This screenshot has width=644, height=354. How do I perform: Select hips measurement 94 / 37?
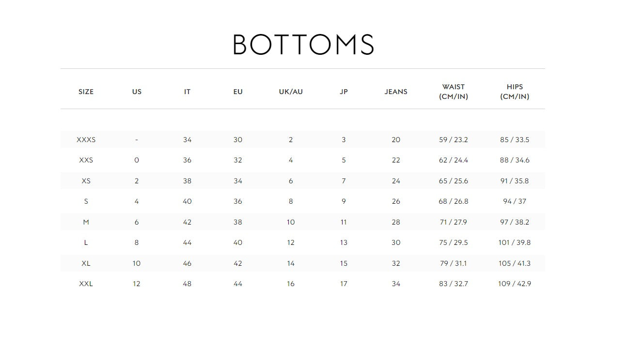[515, 201]
